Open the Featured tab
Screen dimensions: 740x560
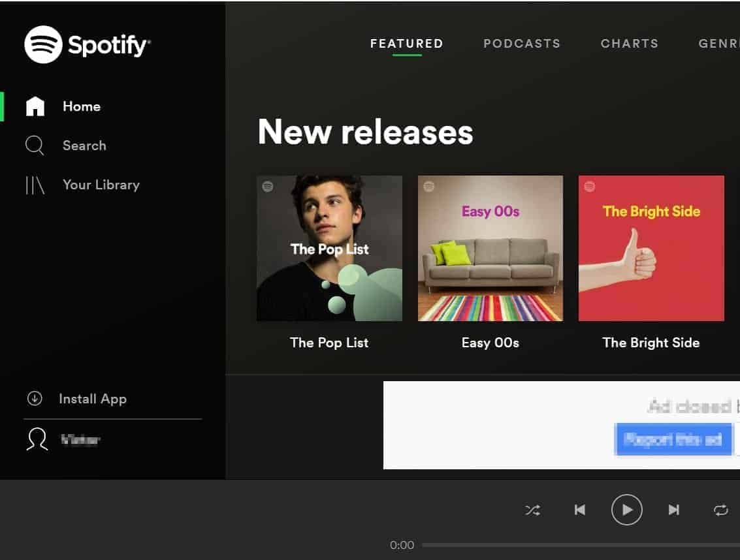pyautogui.click(x=407, y=44)
